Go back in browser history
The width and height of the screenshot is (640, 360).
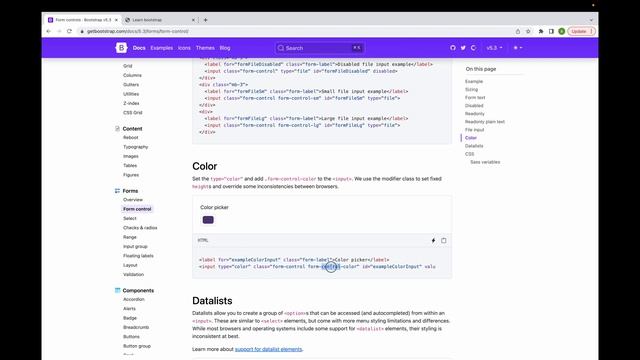click(49, 31)
